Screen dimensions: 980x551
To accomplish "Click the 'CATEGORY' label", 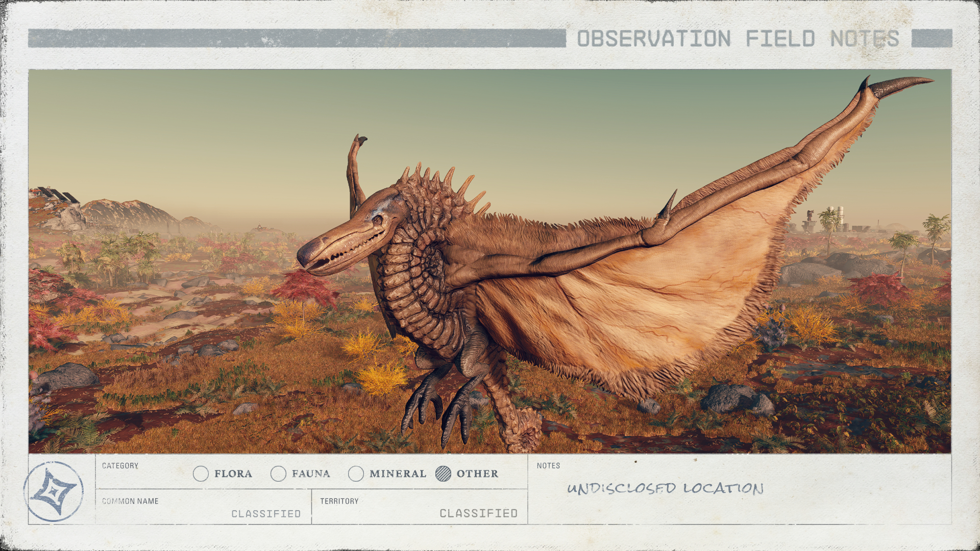I will pos(120,466).
